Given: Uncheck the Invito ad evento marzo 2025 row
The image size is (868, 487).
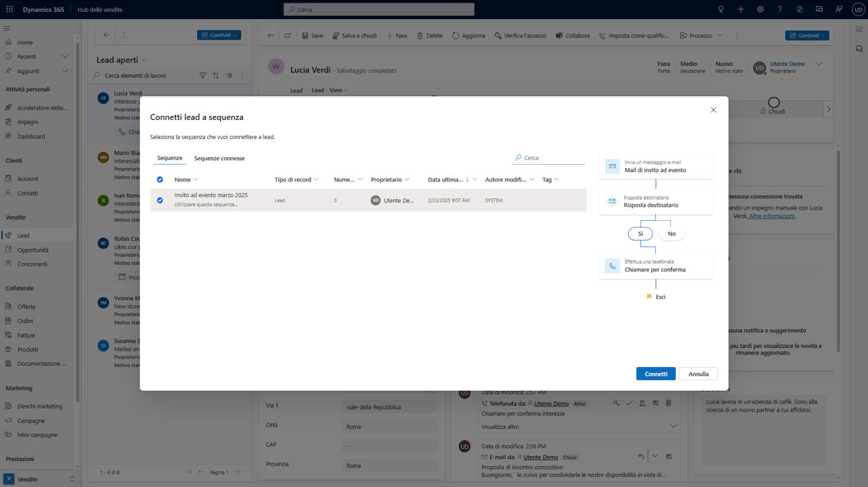Looking at the screenshot, I should [x=160, y=200].
